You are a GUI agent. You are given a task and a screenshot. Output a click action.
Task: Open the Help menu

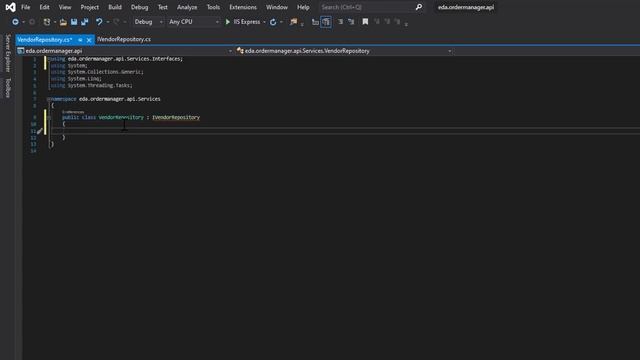point(303,7)
